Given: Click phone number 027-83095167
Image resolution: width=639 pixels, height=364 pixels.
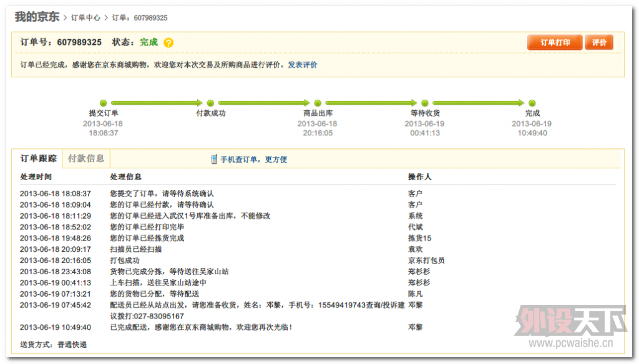Looking at the screenshot, I should point(158,317).
